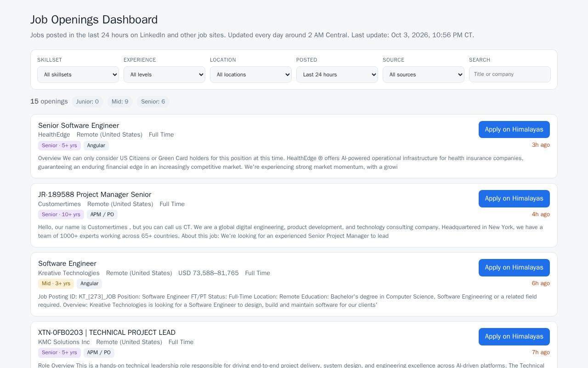Click the 6h ago timestamp
Image resolution: width=588 pixels, height=368 pixels.
(x=541, y=283)
